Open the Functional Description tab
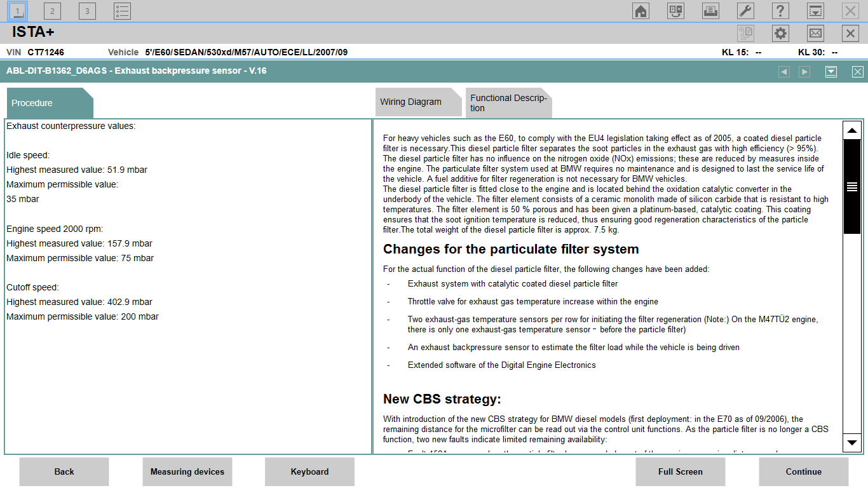The height and width of the screenshot is (488, 868). coord(508,103)
